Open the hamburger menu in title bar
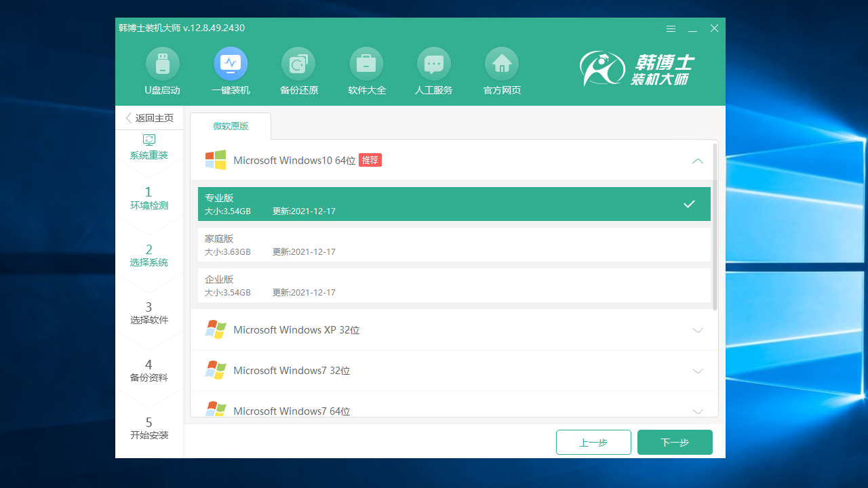868x488 pixels. pyautogui.click(x=671, y=28)
